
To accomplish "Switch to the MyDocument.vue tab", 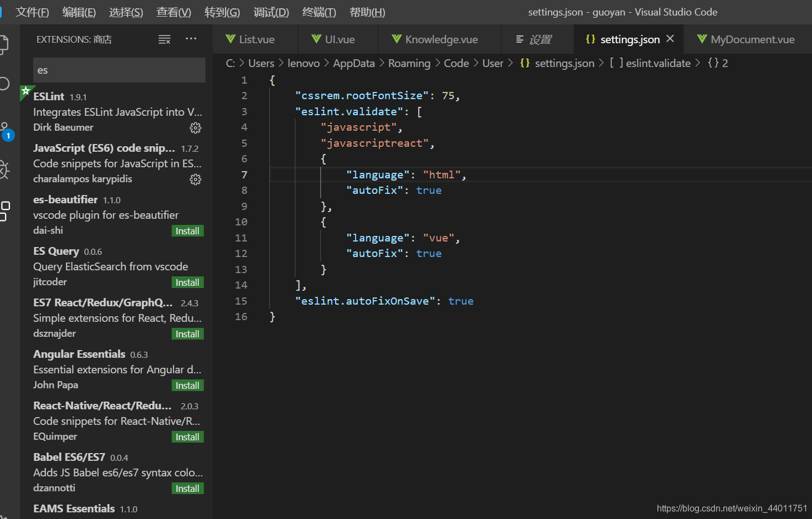I will (x=748, y=39).
